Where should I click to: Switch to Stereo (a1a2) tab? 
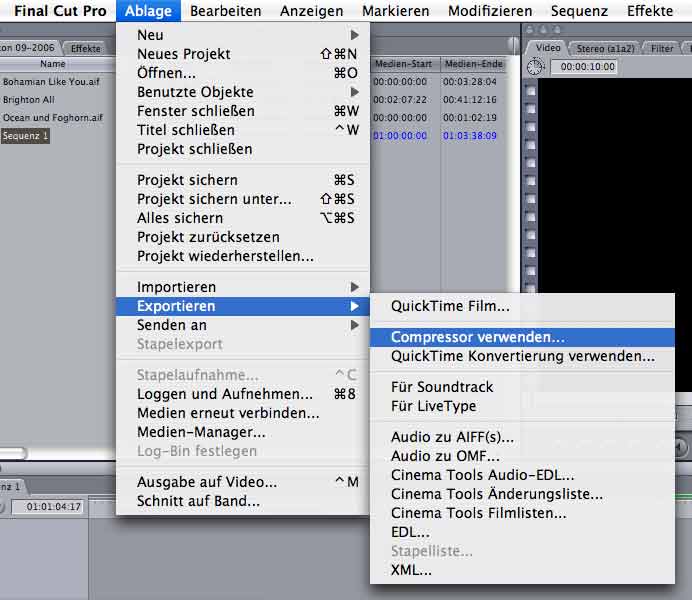605,48
